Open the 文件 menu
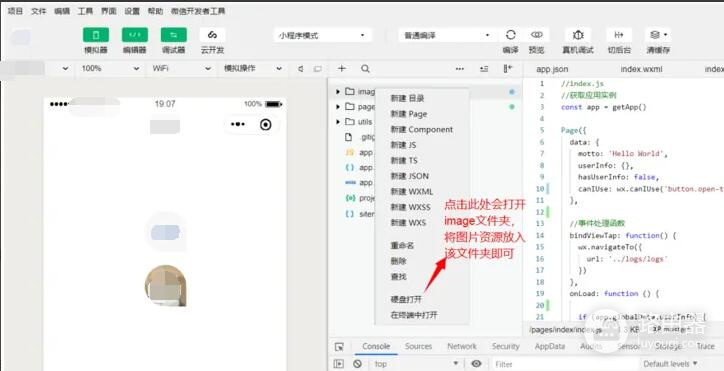724x371 pixels. tap(39, 11)
